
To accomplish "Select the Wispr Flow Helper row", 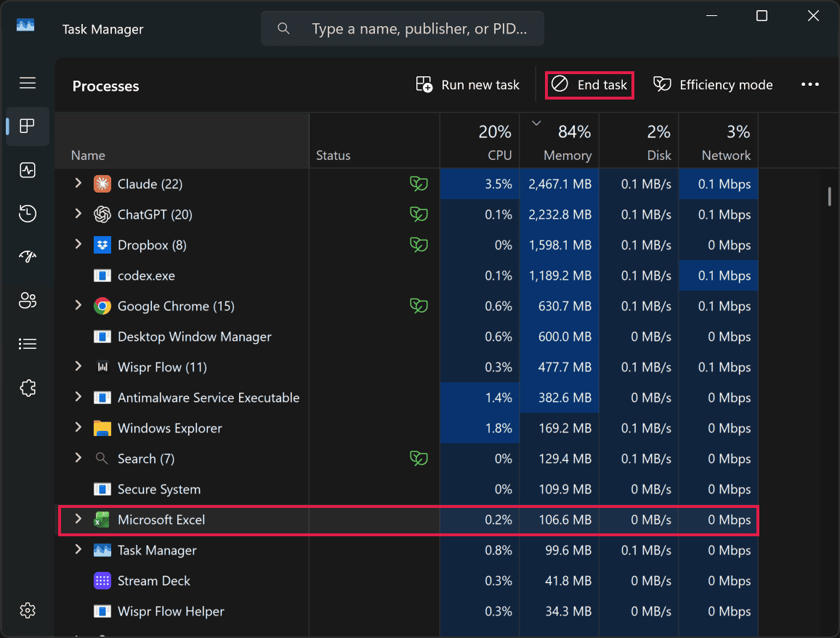I will coord(407,611).
